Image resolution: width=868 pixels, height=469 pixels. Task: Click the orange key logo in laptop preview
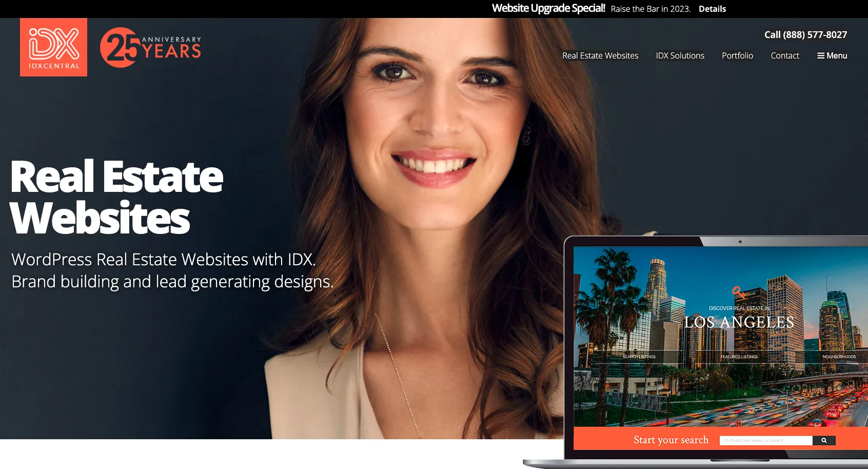pyautogui.click(x=739, y=292)
